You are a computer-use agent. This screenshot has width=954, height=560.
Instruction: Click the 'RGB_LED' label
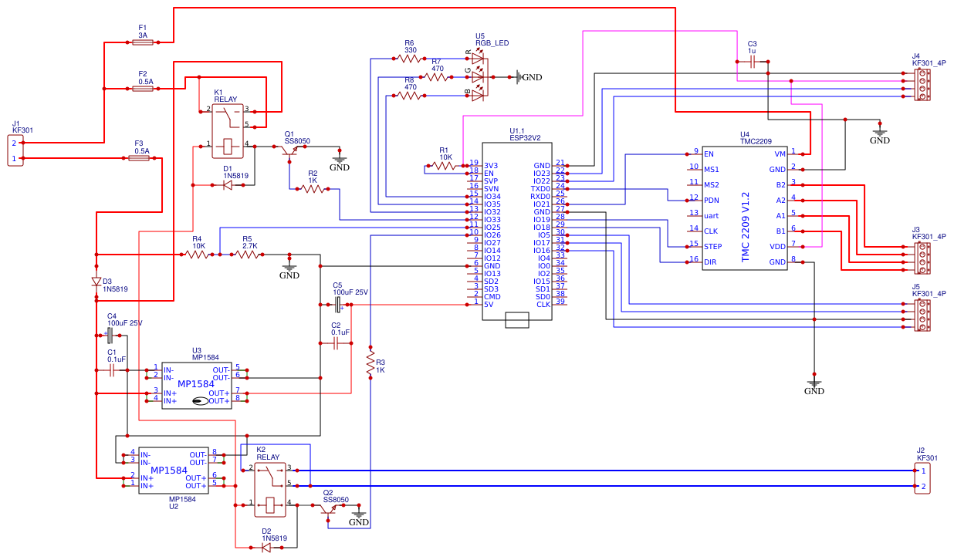[492, 43]
